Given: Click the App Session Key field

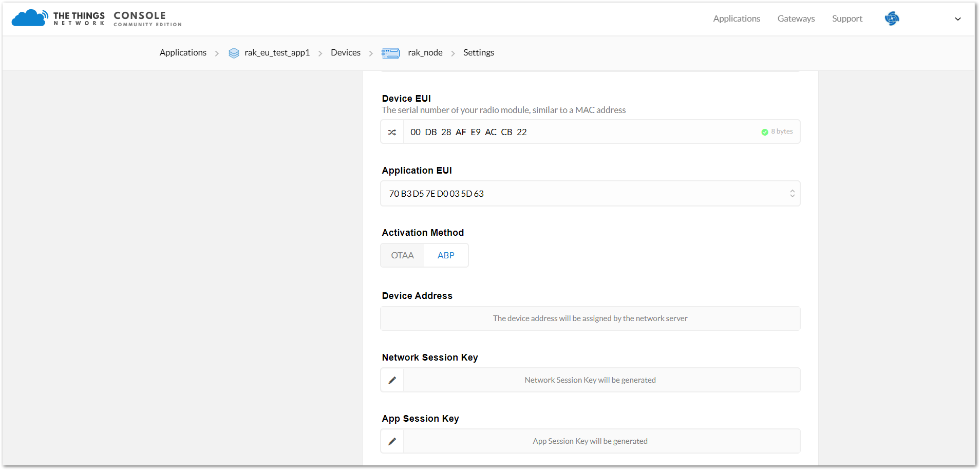Looking at the screenshot, I should pos(601,441).
